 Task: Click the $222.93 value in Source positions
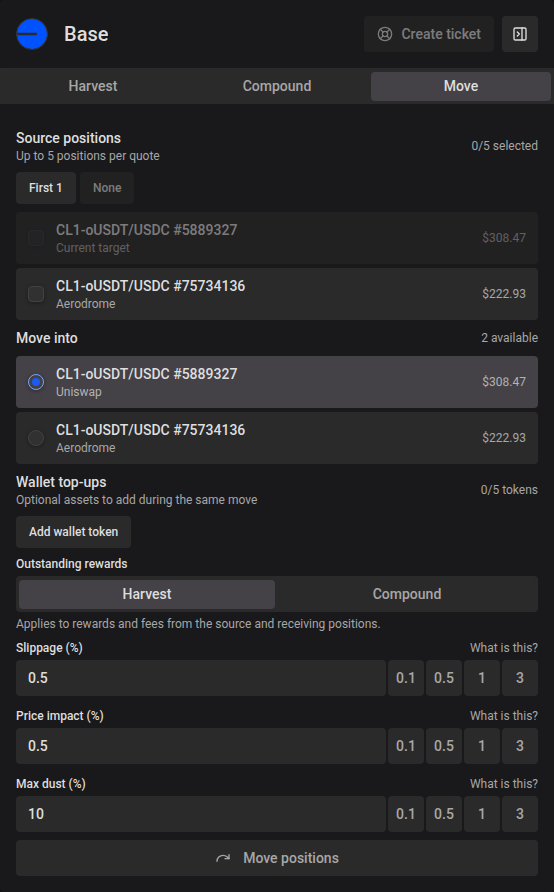tap(504, 294)
